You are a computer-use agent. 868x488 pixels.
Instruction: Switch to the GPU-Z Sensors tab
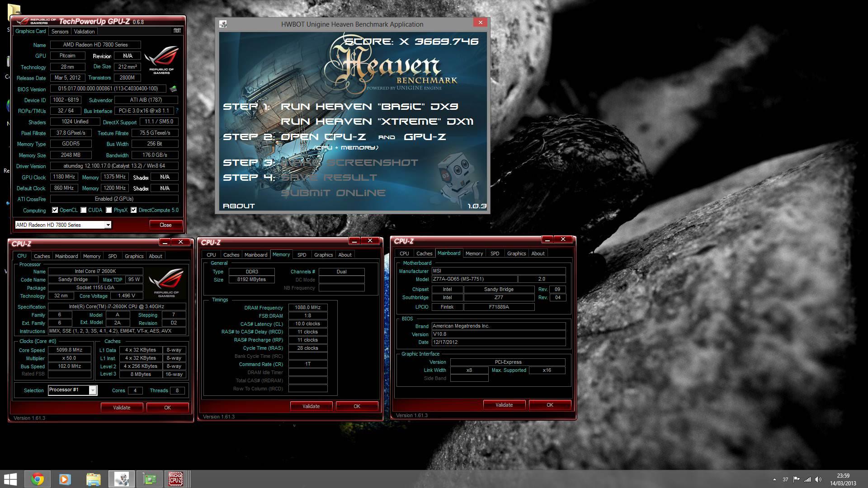pos(60,32)
